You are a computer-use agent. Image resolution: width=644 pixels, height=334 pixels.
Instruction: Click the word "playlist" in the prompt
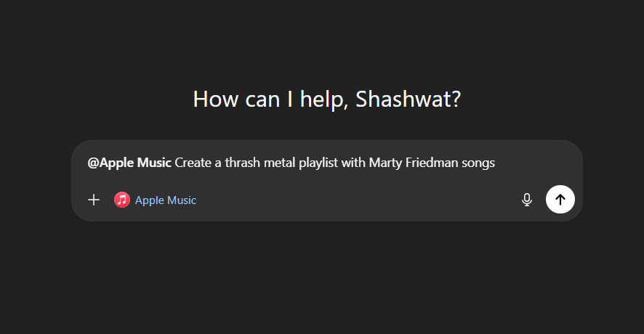click(x=318, y=163)
